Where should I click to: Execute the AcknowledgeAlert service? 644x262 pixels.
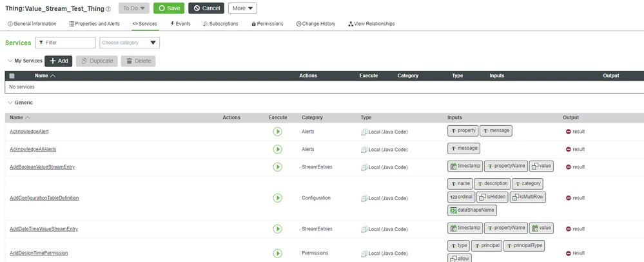[x=278, y=132]
